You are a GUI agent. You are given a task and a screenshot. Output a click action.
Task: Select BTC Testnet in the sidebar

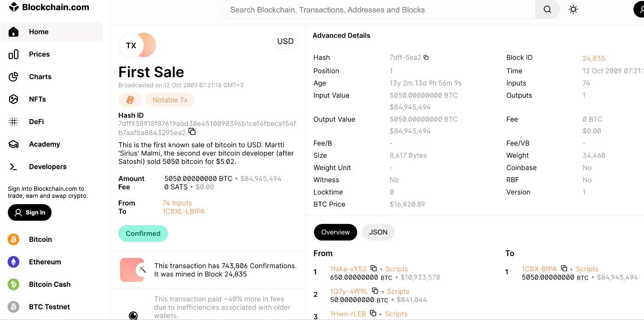click(x=49, y=307)
